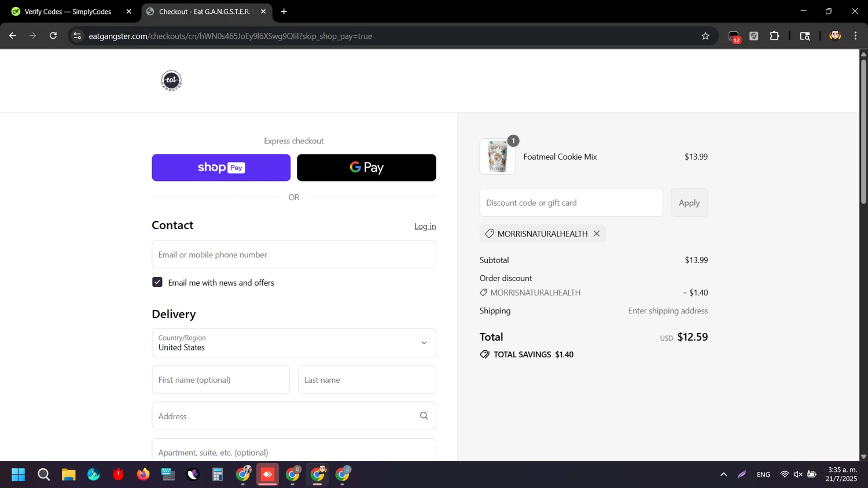Select the Checkout - Eat G.A.N.G.S.T.E.R. tab
The image size is (868, 488).
[x=205, y=12]
